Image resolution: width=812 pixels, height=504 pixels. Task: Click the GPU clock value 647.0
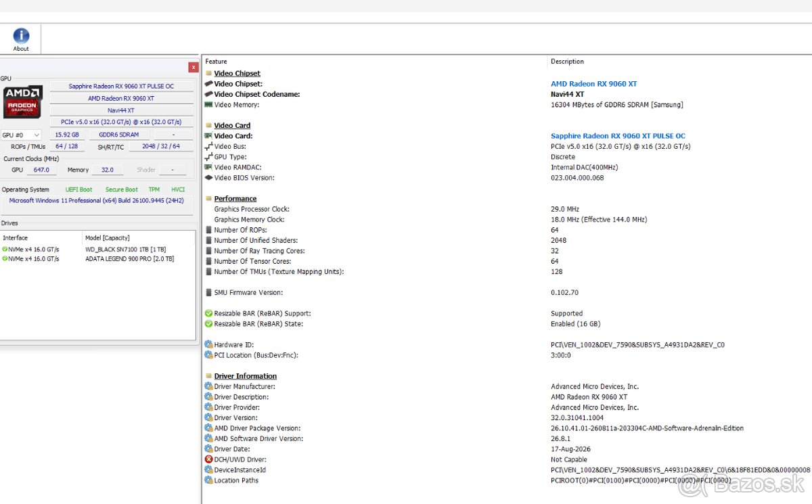point(41,170)
